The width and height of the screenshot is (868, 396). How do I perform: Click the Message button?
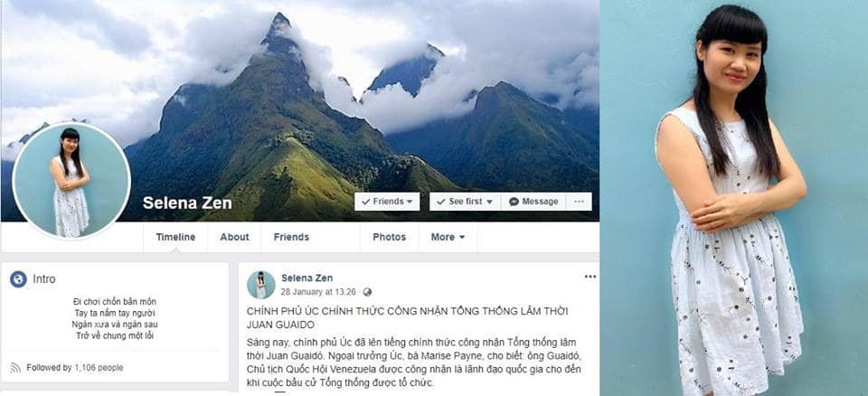click(x=533, y=202)
